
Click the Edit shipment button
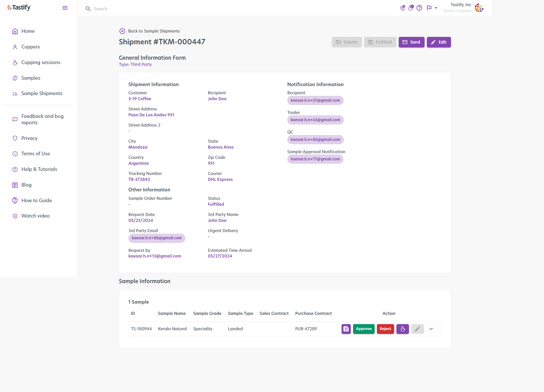(x=439, y=42)
